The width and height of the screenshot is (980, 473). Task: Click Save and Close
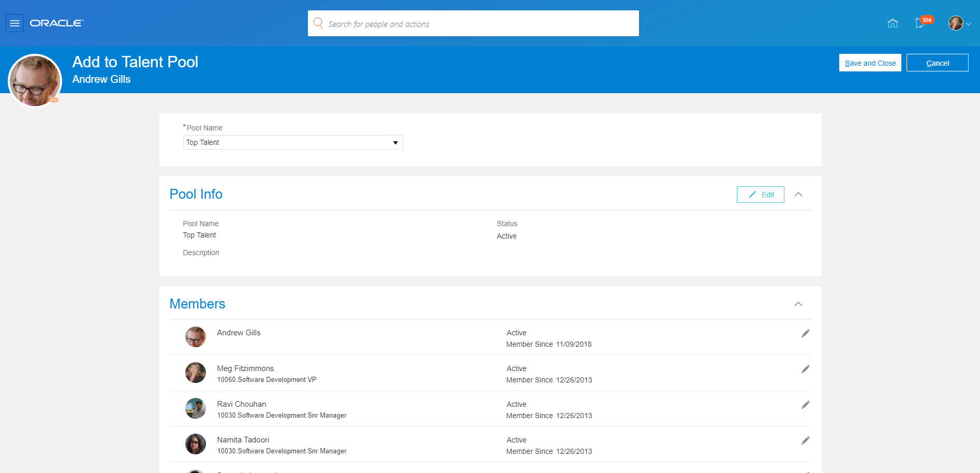click(870, 63)
